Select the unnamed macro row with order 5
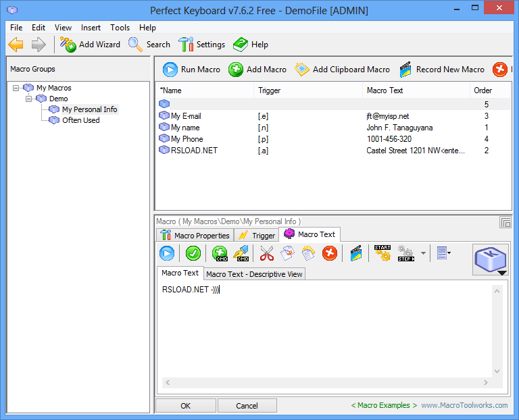This screenshot has height=420, width=519. tap(333, 104)
